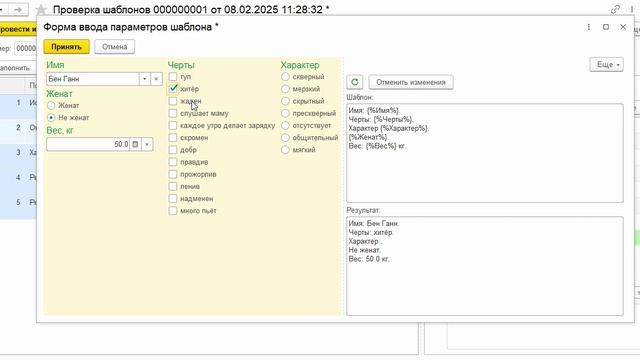Add window to favorites with star icon

click(41, 9)
